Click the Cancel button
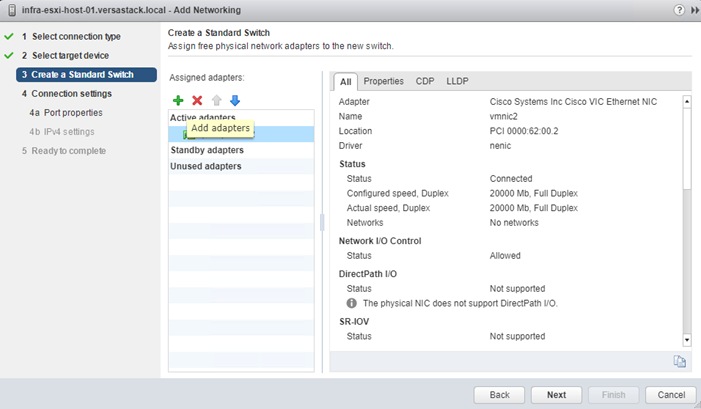Image resolution: width=701 pixels, height=409 pixels. coord(671,395)
